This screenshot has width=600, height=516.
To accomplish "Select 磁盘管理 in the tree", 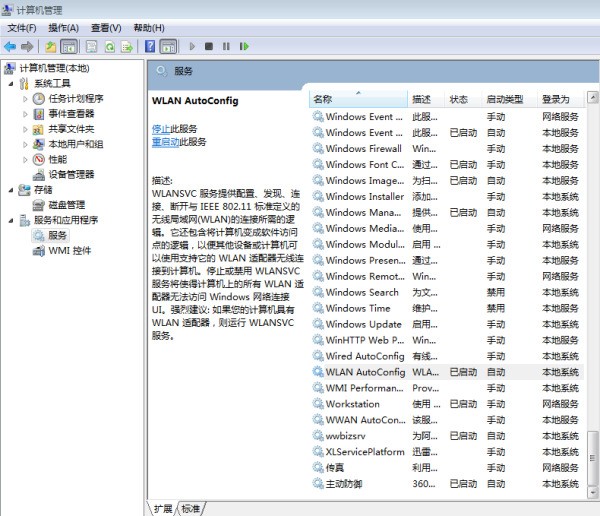I will [67, 205].
